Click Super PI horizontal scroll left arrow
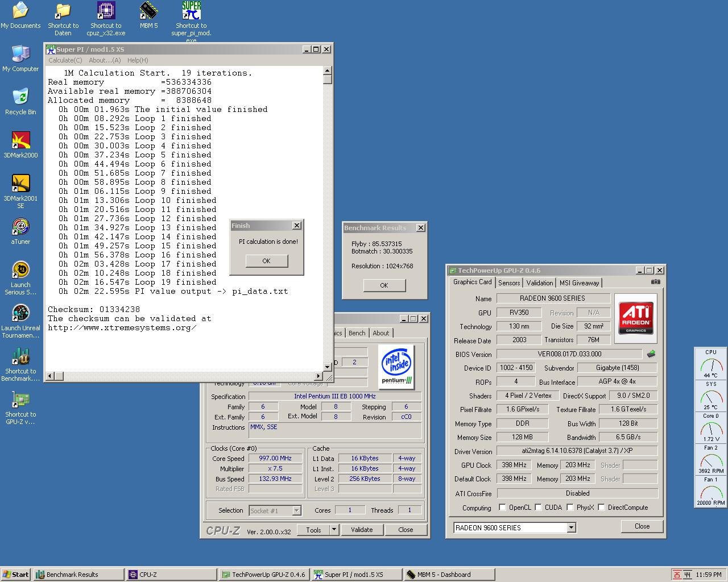The image size is (728, 582). (49, 376)
